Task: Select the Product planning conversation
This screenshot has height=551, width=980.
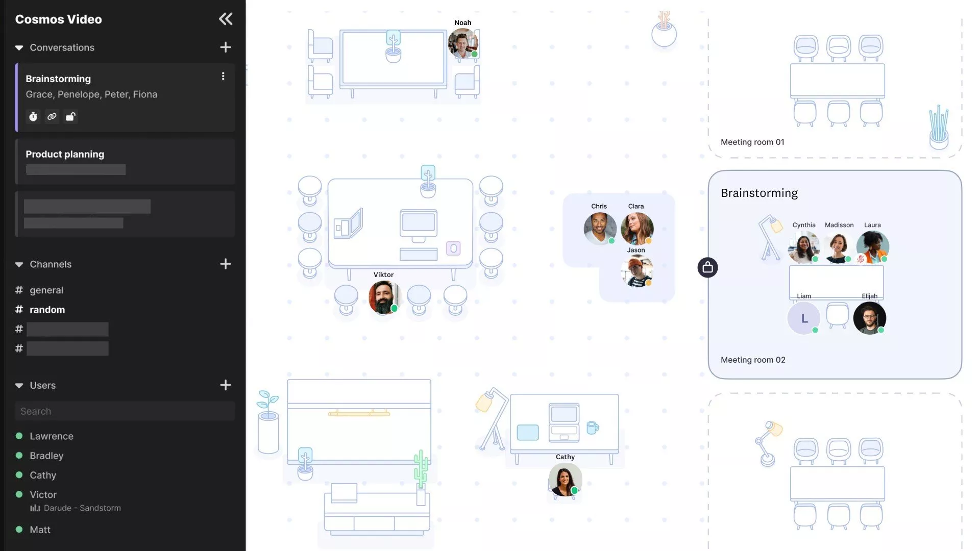Action: 65,154
